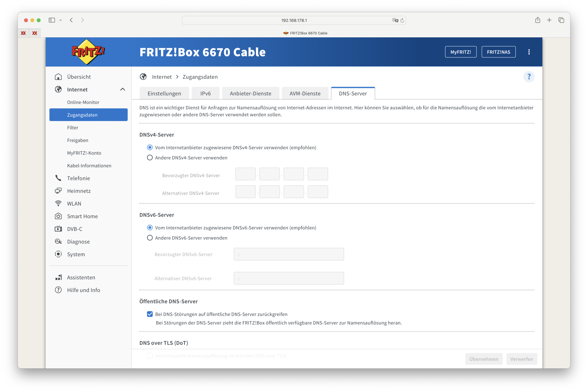Toggle the Safari sidebar icon
The width and height of the screenshot is (588, 392).
[52, 20]
